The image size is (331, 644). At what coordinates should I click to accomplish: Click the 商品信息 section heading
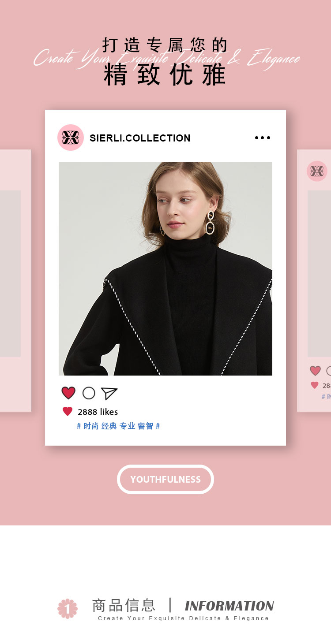tap(124, 605)
